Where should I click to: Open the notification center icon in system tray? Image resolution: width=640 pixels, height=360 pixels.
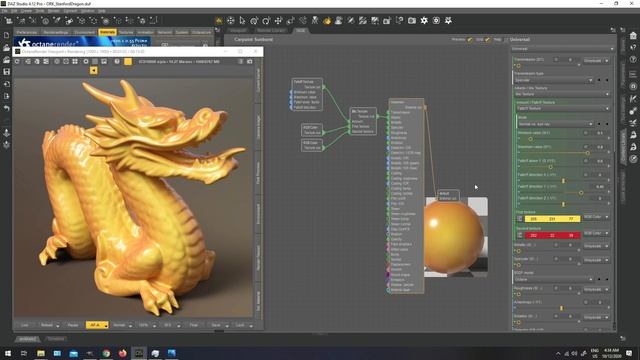pyautogui.click(x=629, y=353)
